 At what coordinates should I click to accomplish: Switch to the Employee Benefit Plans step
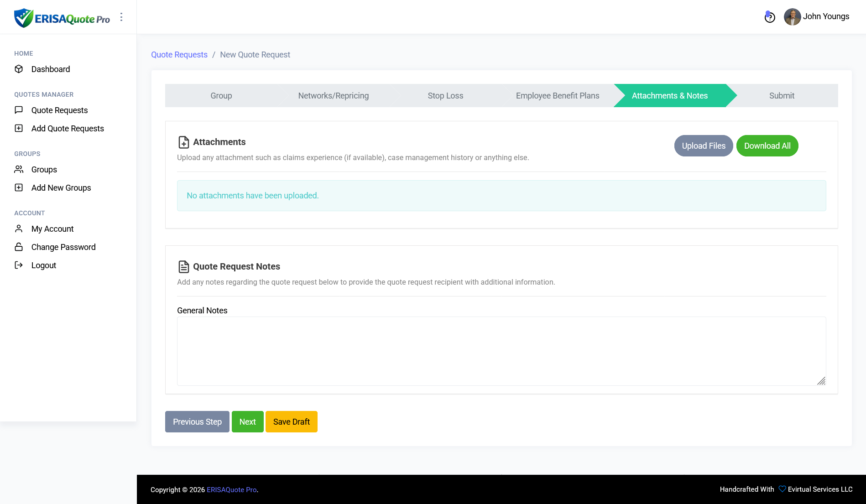click(x=557, y=96)
